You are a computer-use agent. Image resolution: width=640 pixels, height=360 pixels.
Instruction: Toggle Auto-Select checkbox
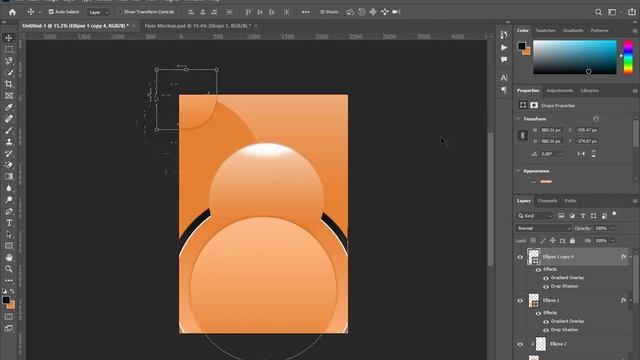tap(51, 12)
